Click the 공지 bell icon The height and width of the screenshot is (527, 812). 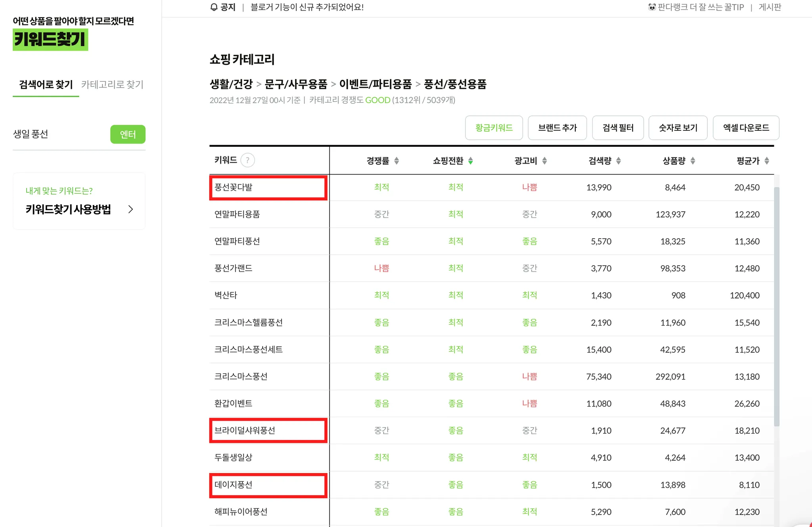(214, 7)
